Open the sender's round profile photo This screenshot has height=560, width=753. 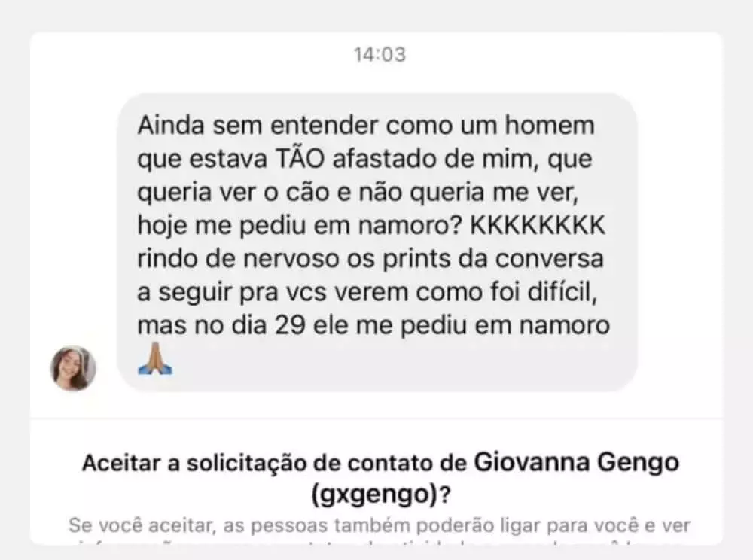tap(74, 368)
